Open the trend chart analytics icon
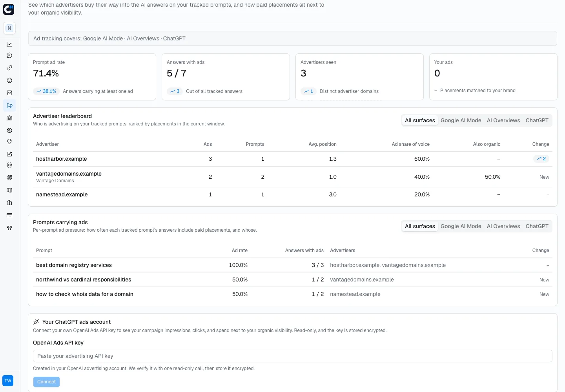Viewport: 565px width, 392px height. click(9, 44)
